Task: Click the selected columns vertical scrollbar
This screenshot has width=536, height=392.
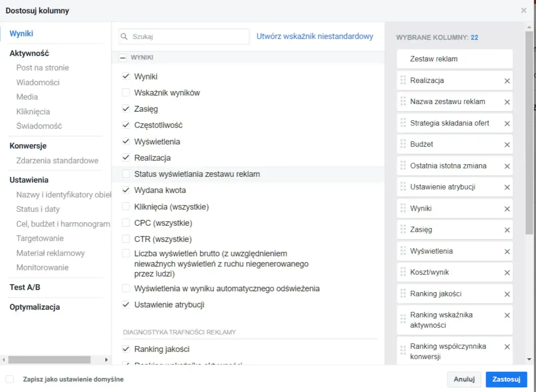Action: point(529,135)
